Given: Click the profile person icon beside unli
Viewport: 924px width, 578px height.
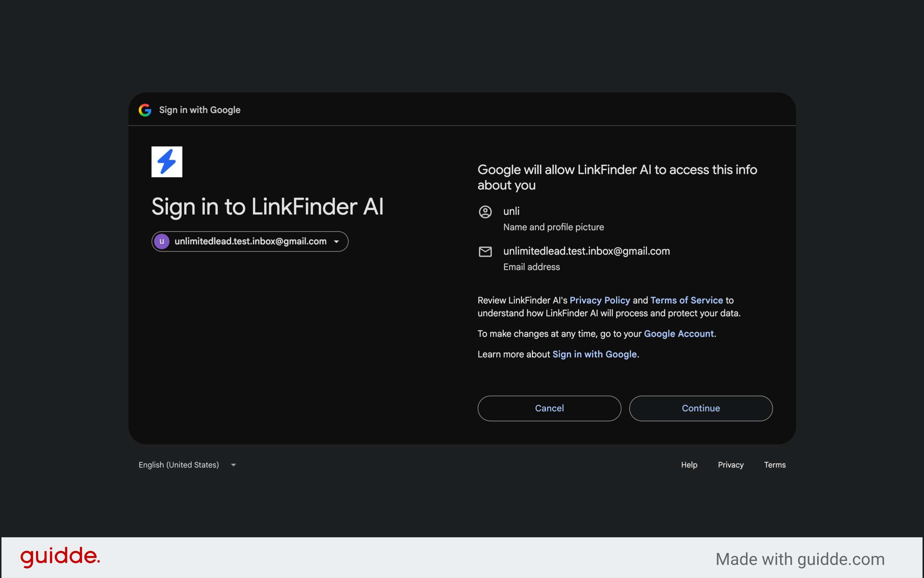Looking at the screenshot, I should (485, 212).
